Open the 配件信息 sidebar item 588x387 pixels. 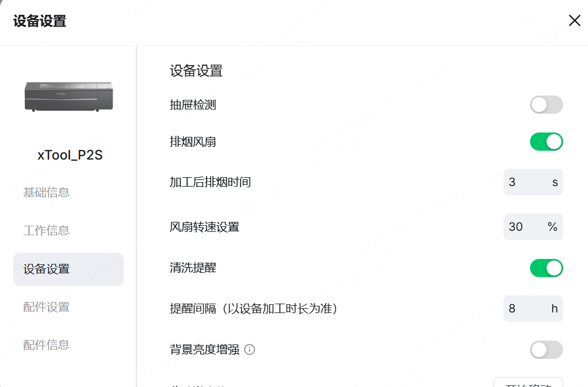click(46, 345)
